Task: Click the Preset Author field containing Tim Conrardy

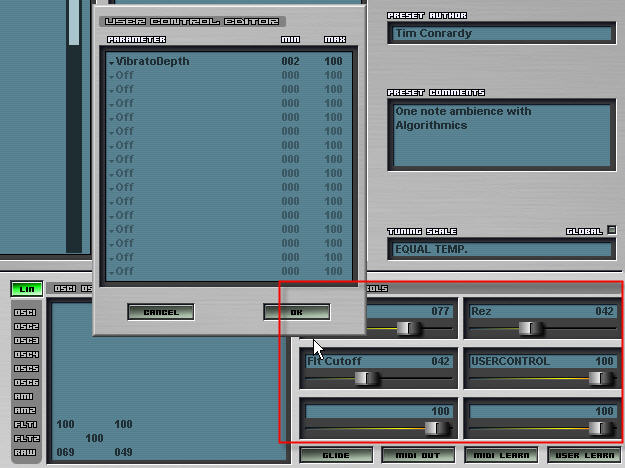Action: 502,33
